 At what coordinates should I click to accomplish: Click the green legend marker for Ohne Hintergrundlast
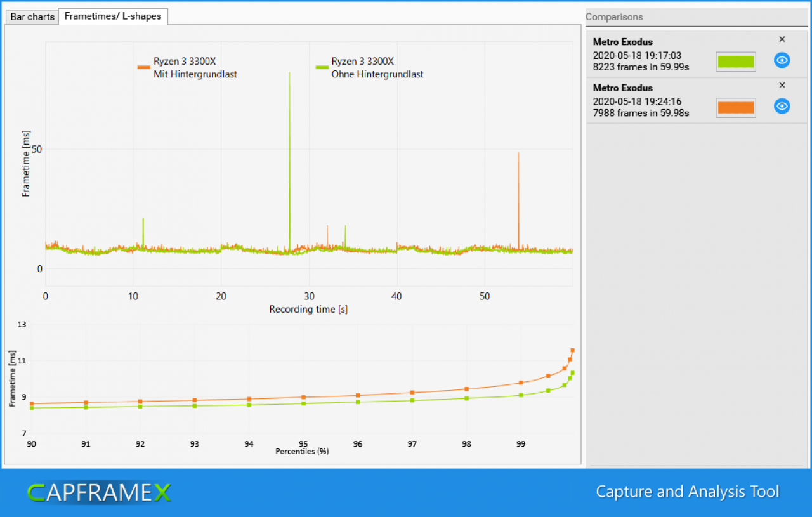point(322,66)
